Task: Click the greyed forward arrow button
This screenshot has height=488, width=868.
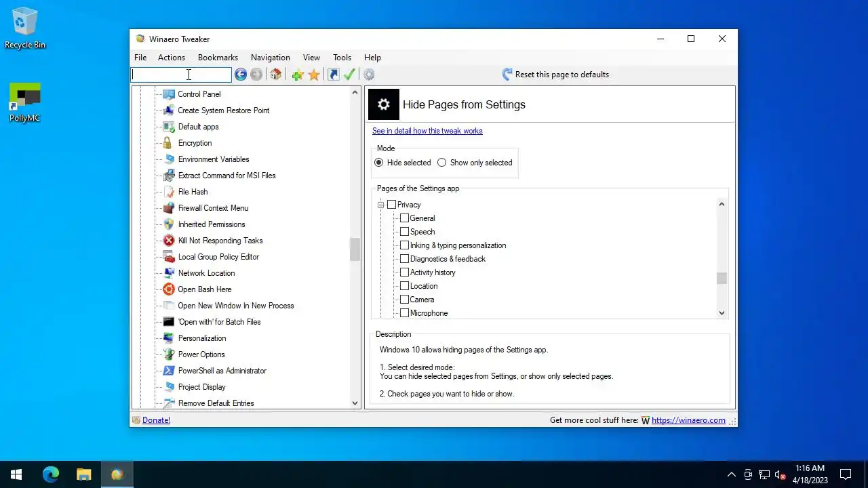Action: [x=256, y=75]
